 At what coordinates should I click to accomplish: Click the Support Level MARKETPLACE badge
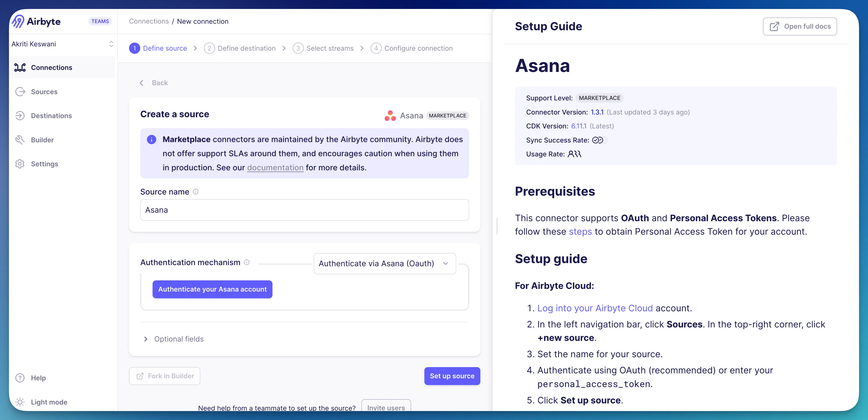[x=599, y=98]
